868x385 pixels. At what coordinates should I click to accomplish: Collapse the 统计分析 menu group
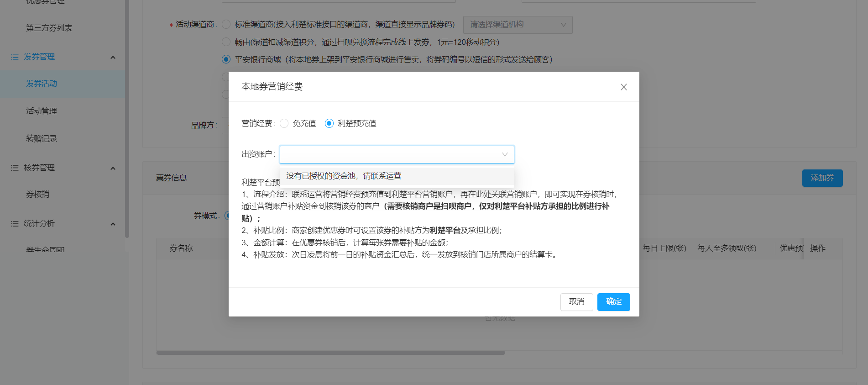(113, 224)
